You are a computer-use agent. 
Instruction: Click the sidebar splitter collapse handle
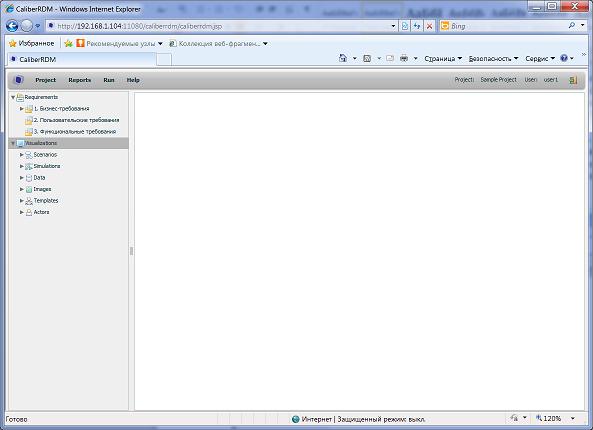coord(131,251)
